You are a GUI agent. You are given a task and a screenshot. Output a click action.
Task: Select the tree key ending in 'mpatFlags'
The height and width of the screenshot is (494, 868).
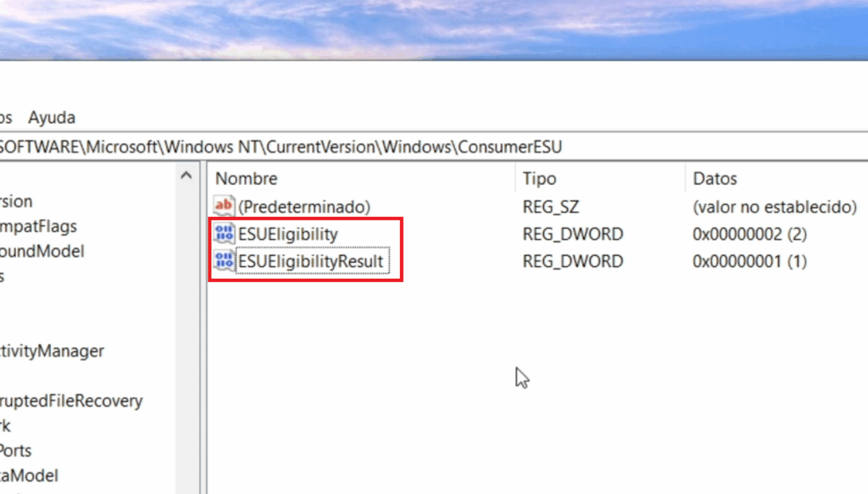pyautogui.click(x=38, y=226)
